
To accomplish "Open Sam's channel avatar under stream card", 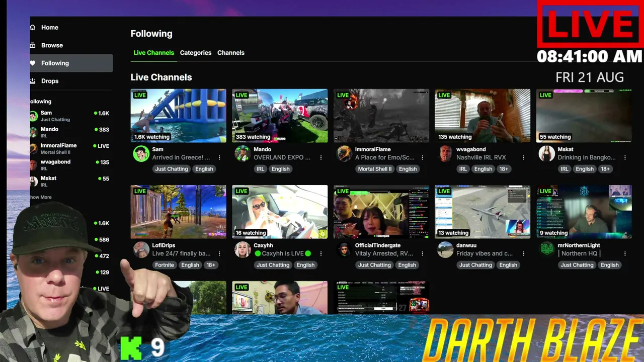I will [x=141, y=154].
